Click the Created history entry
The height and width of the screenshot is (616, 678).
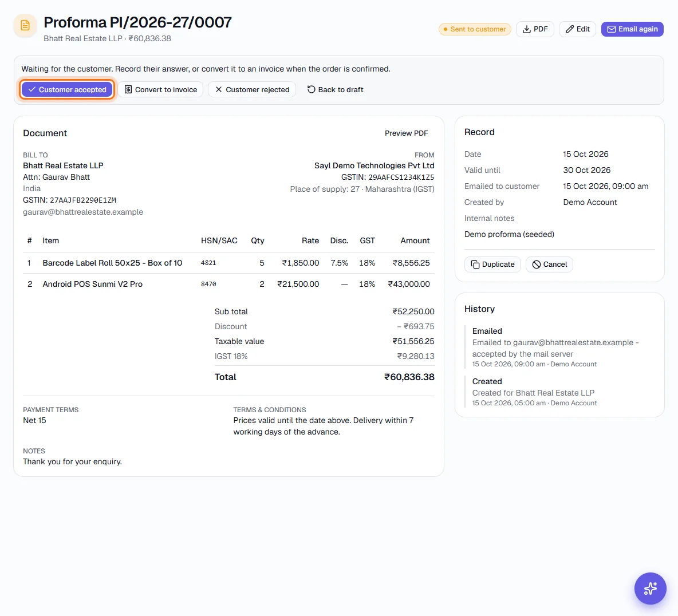click(559, 392)
